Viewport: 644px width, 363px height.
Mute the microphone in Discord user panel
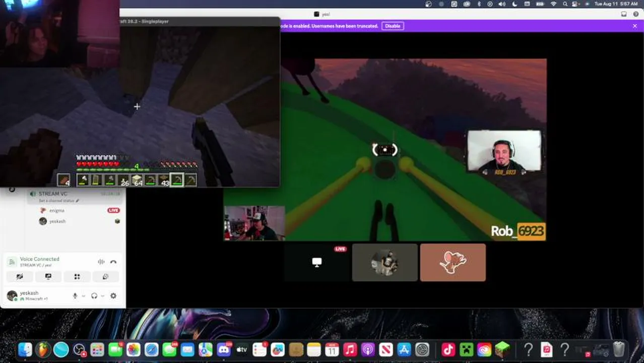[x=75, y=296]
